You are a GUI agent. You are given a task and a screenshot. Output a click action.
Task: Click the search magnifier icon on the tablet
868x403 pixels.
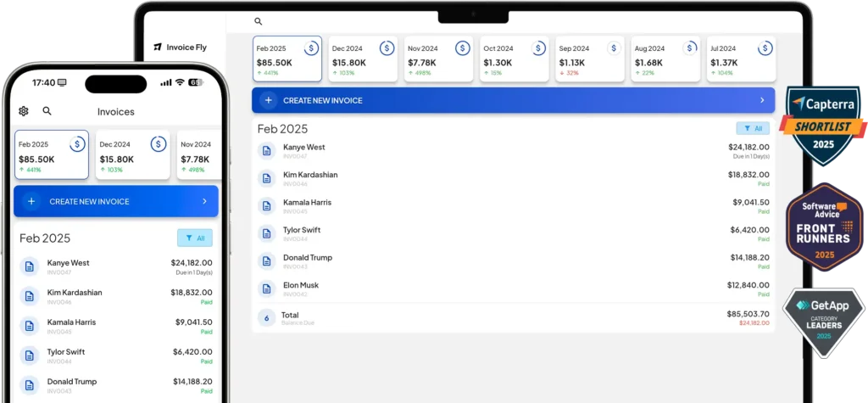coord(259,21)
